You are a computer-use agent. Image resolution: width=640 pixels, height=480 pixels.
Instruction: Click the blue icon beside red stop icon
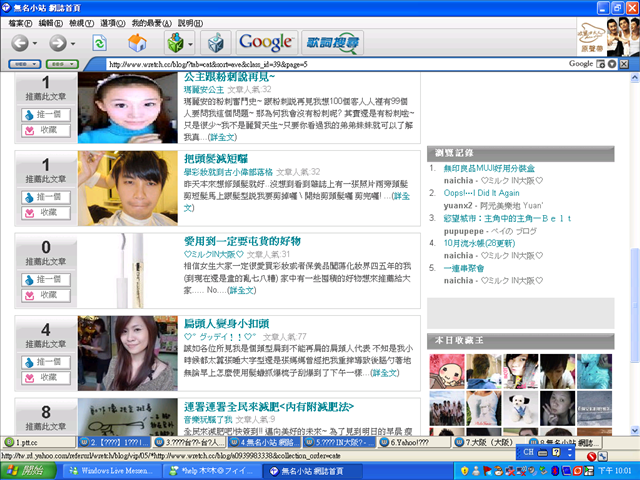pos(602,456)
